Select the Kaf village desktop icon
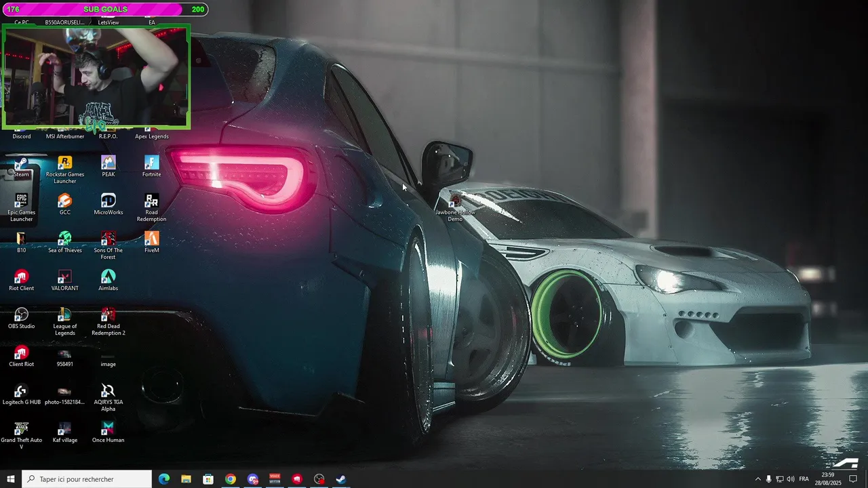 pos(65,432)
